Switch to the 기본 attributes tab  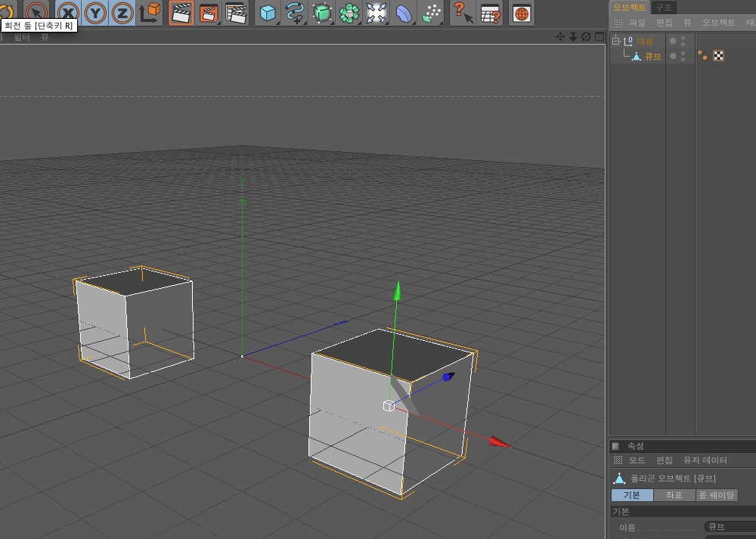pyautogui.click(x=632, y=495)
